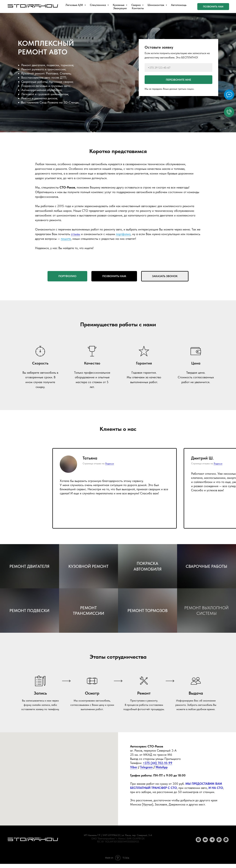Open YouTube icon in footer
This screenshot has width=236, height=868.
pyautogui.click(x=205, y=839)
